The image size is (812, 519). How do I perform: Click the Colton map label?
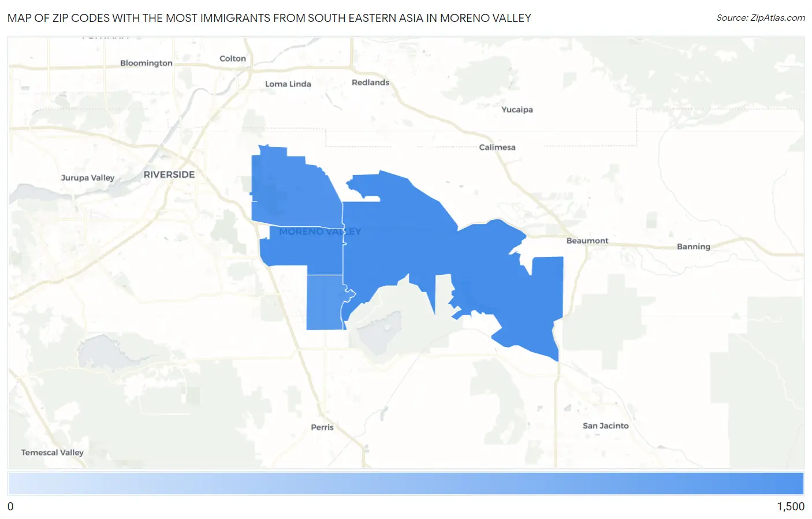(233, 58)
